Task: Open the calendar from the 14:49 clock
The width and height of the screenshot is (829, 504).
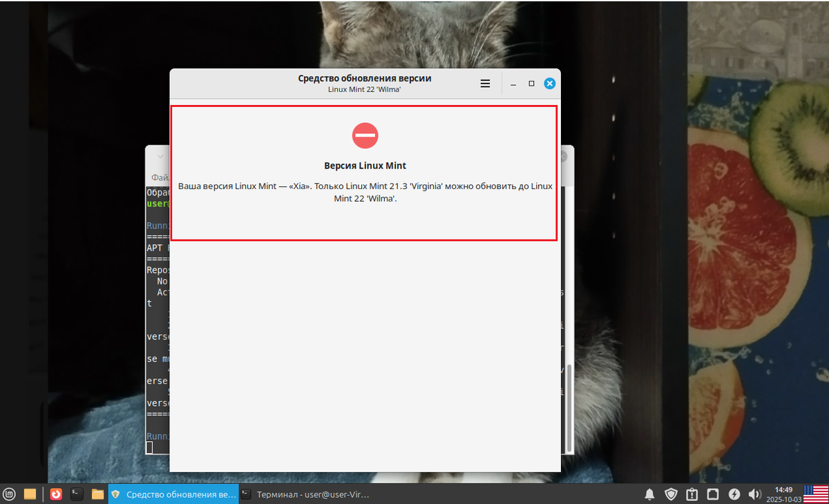Action: click(x=783, y=494)
